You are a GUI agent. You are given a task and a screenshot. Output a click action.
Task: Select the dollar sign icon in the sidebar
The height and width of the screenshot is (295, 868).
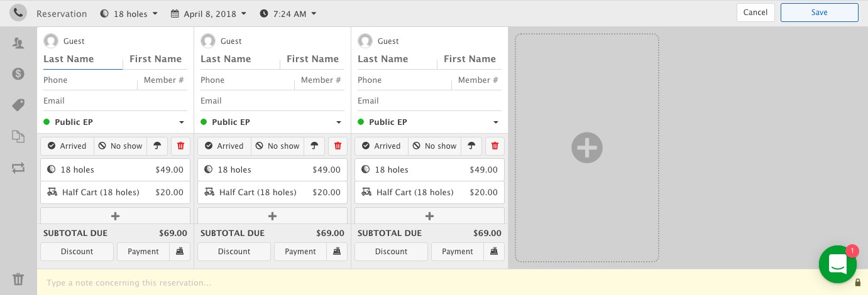18,74
